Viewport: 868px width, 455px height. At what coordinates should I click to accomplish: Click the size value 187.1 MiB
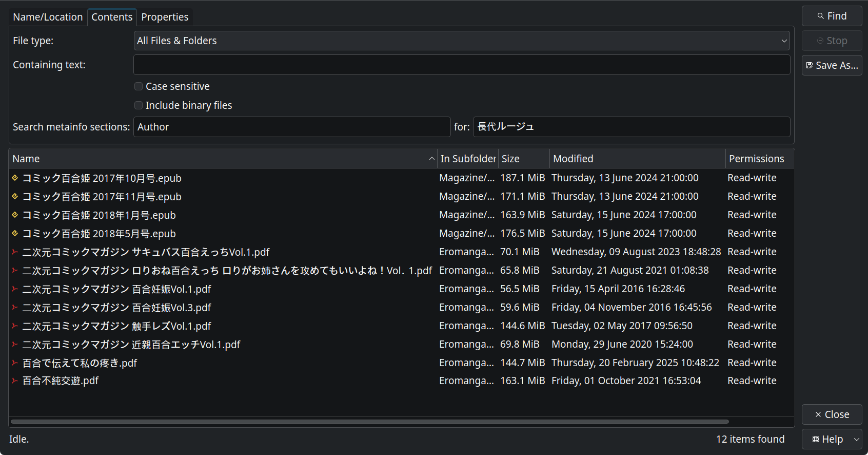click(523, 178)
